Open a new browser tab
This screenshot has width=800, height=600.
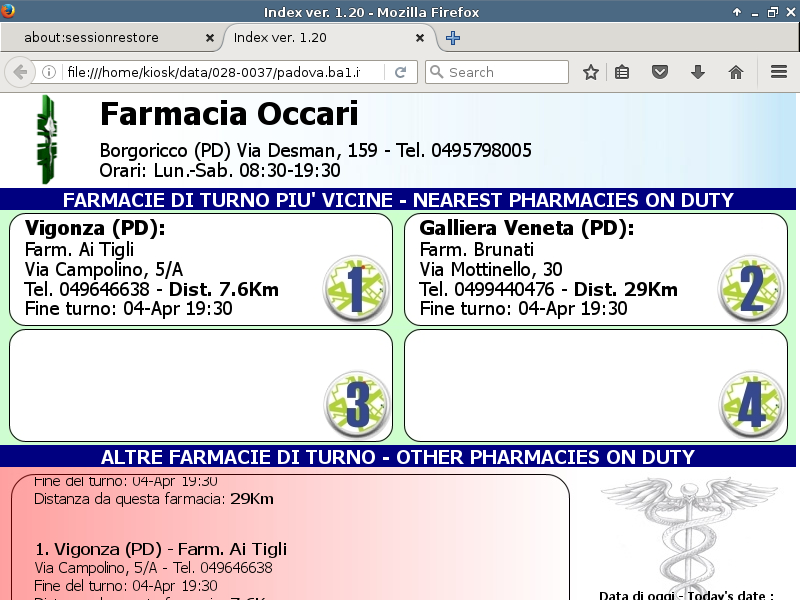(453, 38)
